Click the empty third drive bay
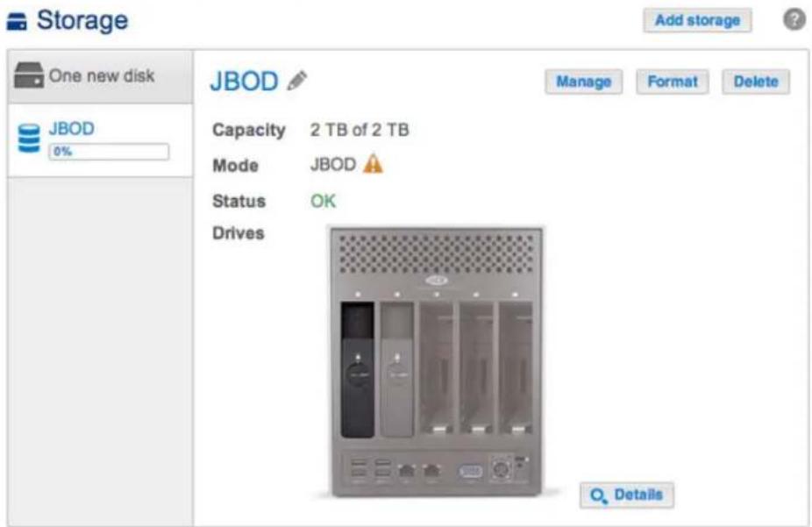Viewport: 812px width, 527px height. click(437, 368)
